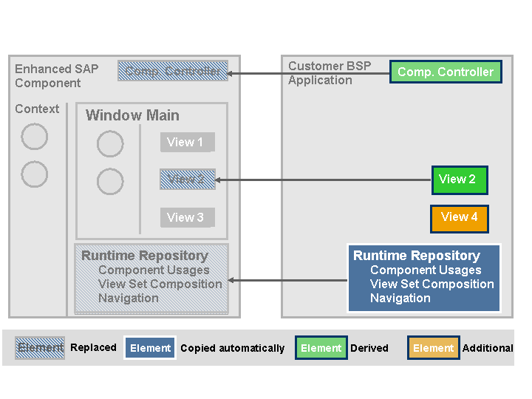Click the hatched Comp. Controller in SAP Component
Image resolution: width=532 pixels, height=399 pixels.
[172, 71]
